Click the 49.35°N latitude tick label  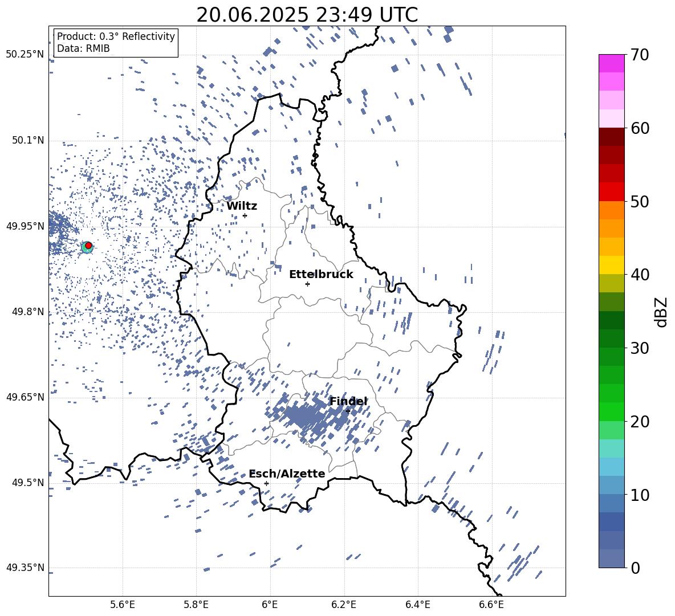point(25,568)
